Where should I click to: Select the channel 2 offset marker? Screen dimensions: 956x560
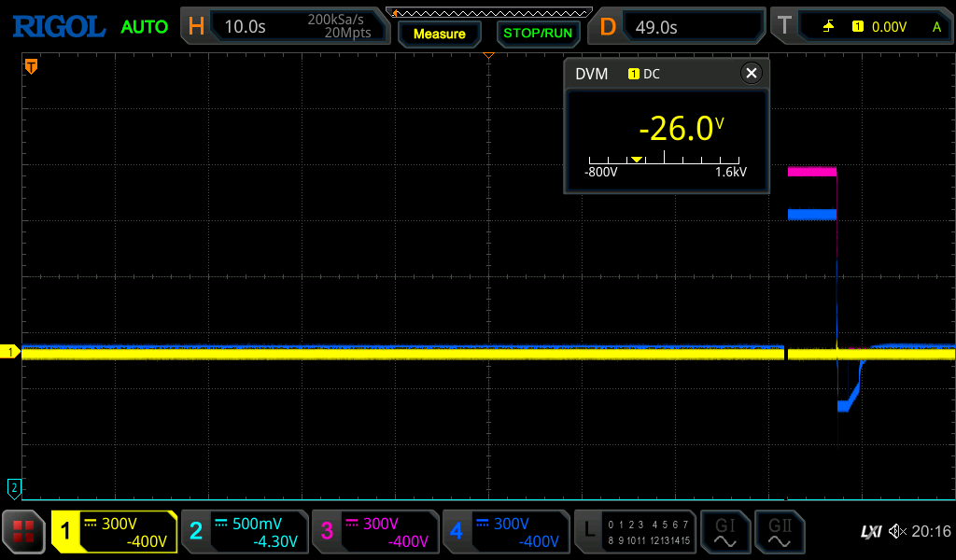click(x=13, y=487)
